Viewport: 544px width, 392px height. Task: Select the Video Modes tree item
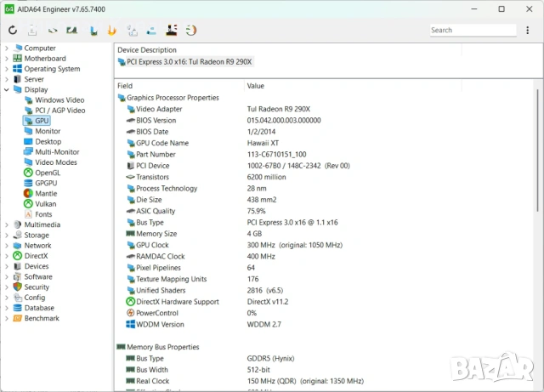[x=55, y=162]
